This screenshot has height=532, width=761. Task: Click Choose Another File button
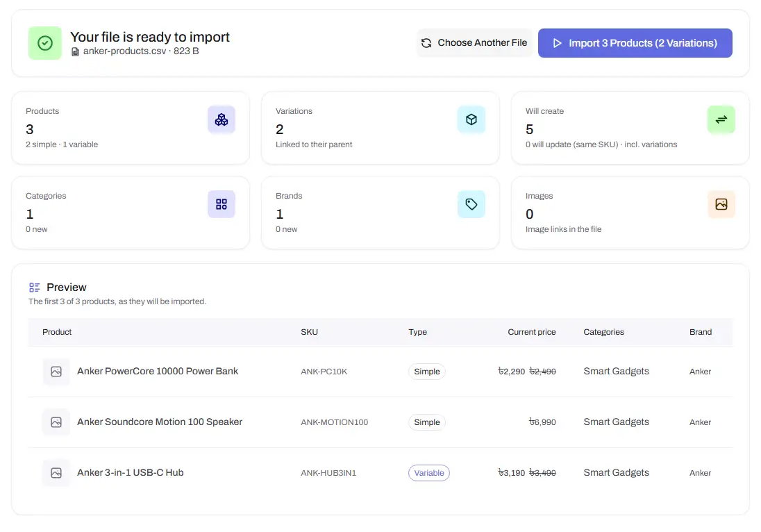click(474, 43)
